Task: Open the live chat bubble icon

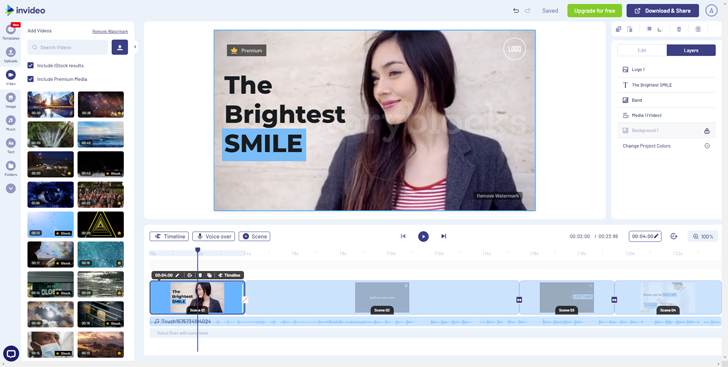Action: (x=11, y=354)
